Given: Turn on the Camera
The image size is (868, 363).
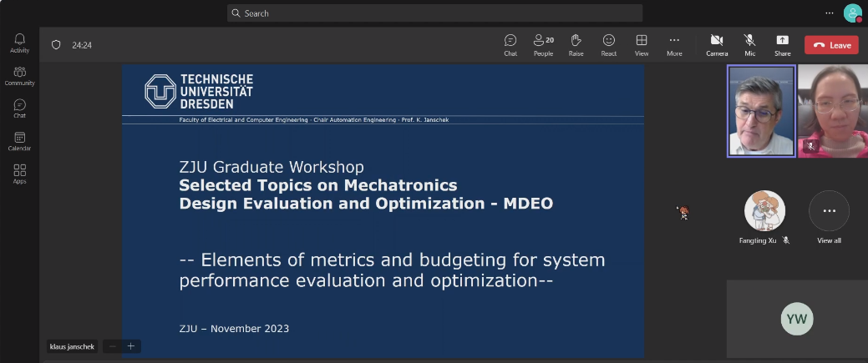Looking at the screenshot, I should coord(717,44).
